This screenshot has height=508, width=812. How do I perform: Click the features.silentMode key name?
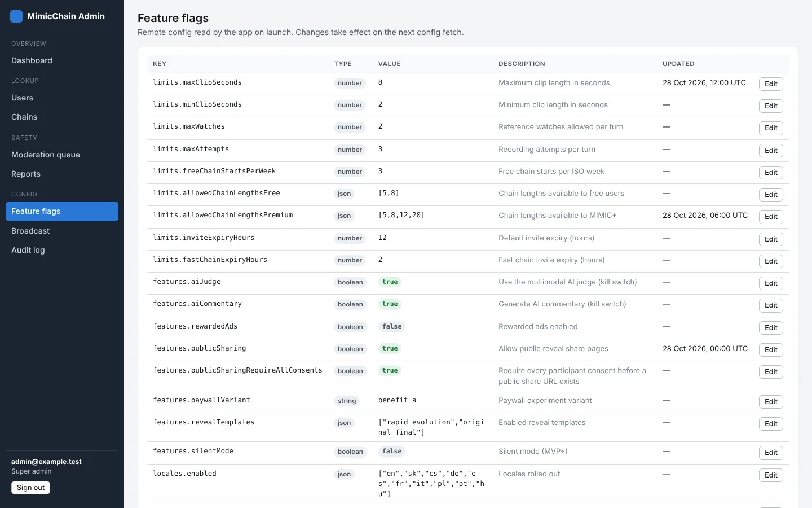tap(193, 451)
